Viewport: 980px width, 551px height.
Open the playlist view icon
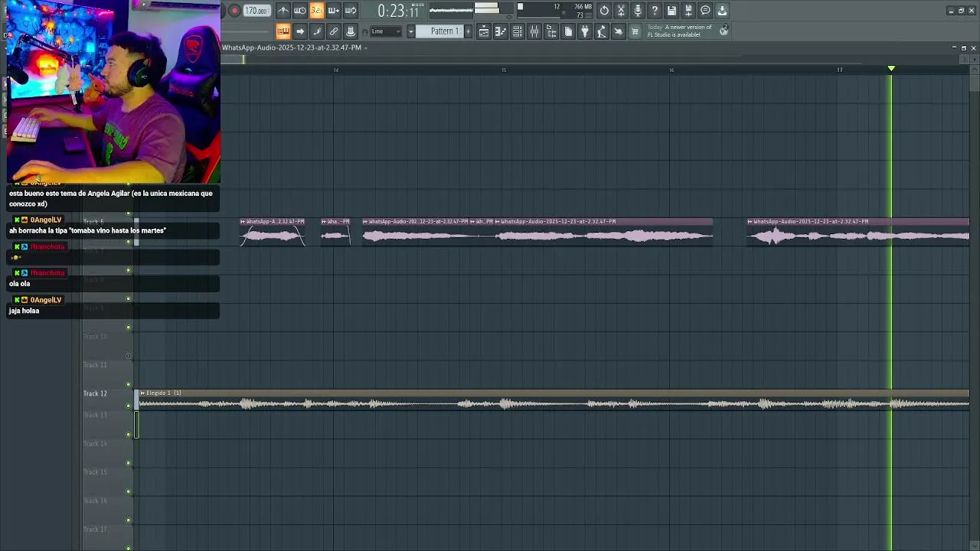point(484,31)
